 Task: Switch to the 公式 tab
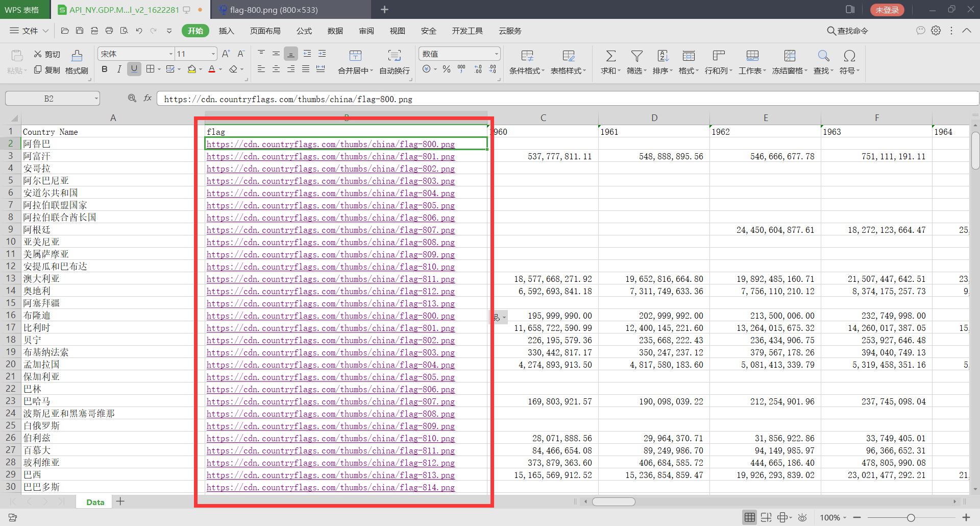[x=304, y=31]
